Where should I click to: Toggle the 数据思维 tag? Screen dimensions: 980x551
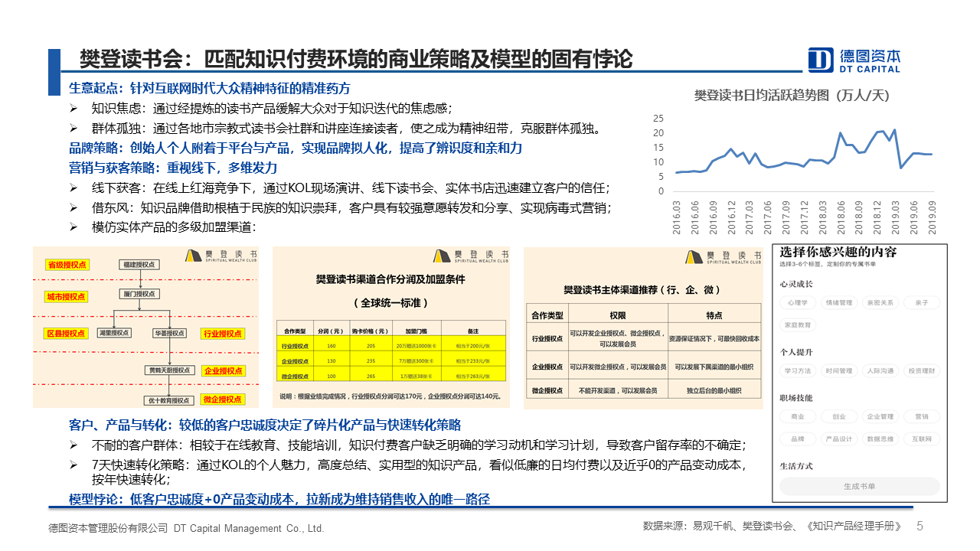(x=880, y=439)
